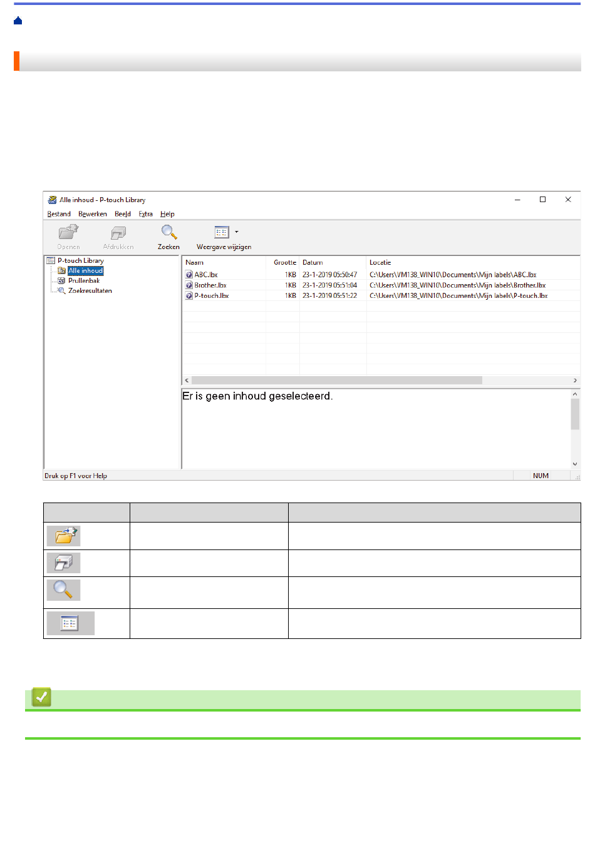Click the preview pane scroll down arrow
This screenshot has height=868, width=595.
pyautogui.click(x=575, y=464)
